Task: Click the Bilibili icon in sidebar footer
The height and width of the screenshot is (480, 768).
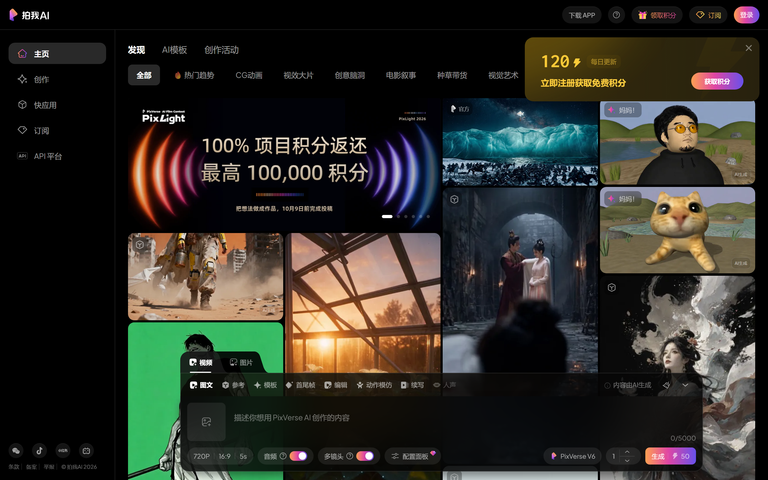Action: coord(86,451)
